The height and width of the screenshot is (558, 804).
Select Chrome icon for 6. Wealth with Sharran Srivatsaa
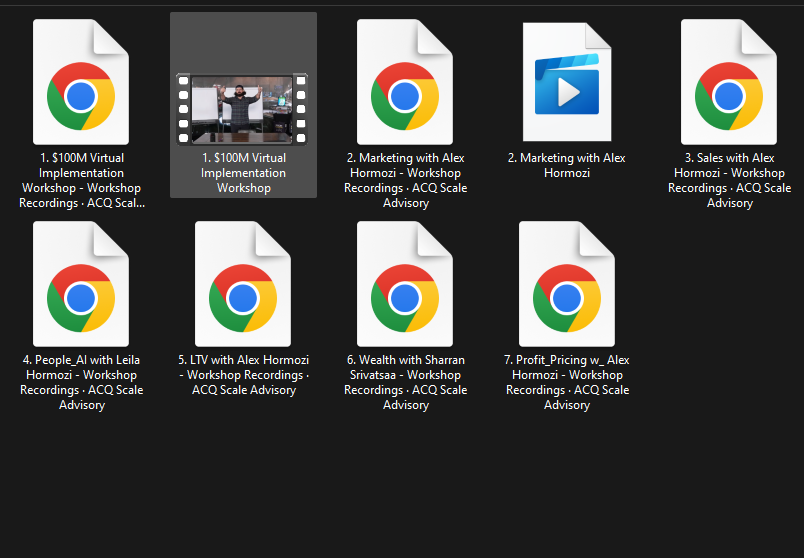[405, 298]
